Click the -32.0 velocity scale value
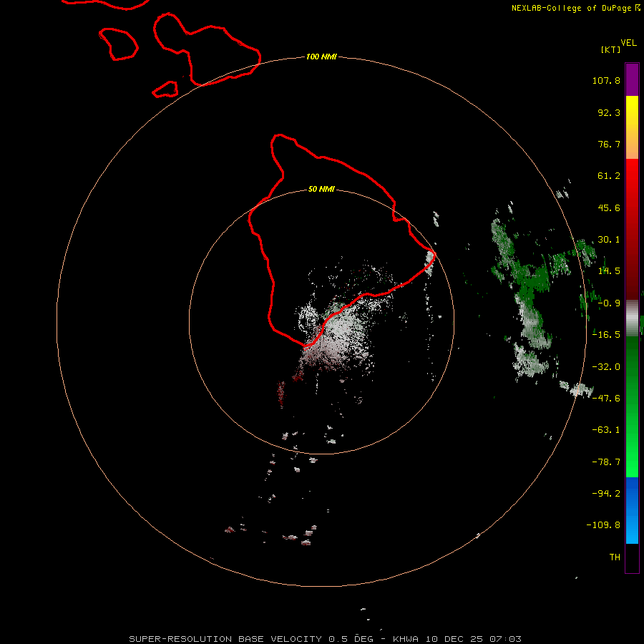Image resolution: width=644 pixels, height=644 pixels. pyautogui.click(x=606, y=367)
